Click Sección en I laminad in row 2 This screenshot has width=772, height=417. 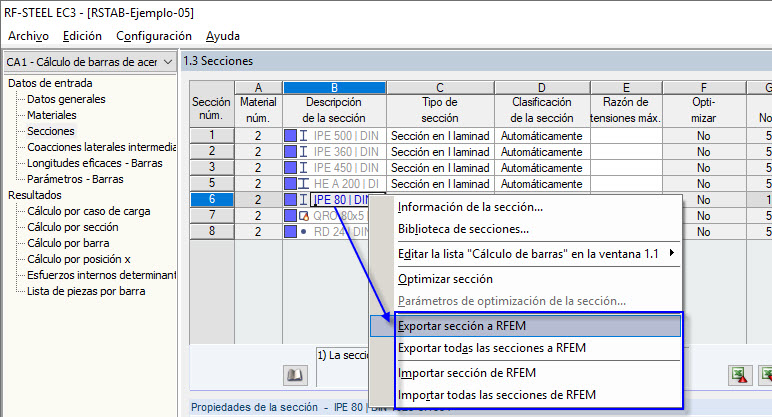pyautogui.click(x=440, y=152)
